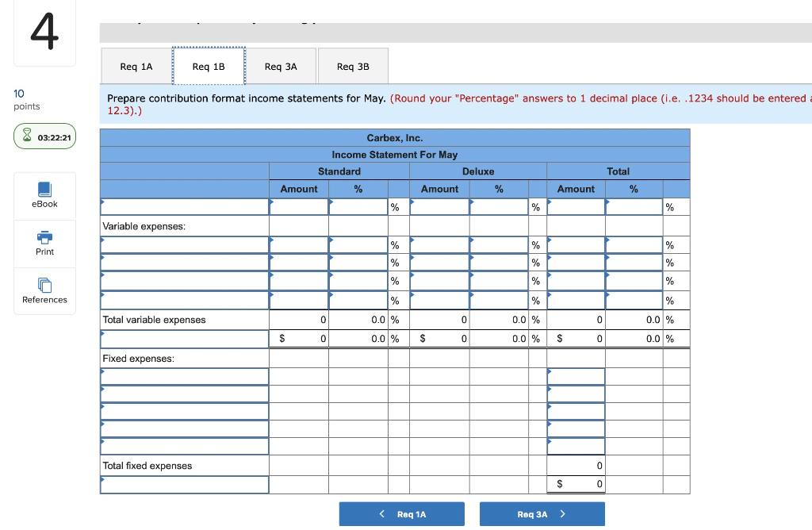
Task: Click the previous Req 1A button
Action: pyautogui.click(x=402, y=514)
